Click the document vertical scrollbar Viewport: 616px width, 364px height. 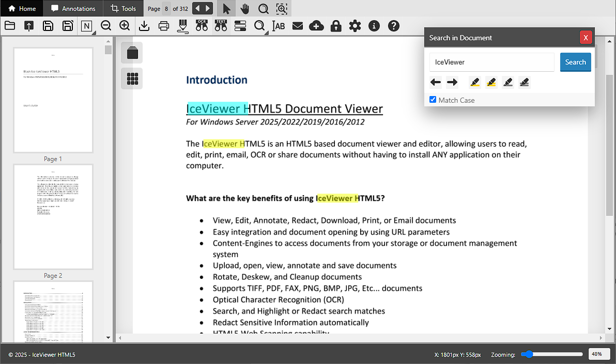point(609,145)
